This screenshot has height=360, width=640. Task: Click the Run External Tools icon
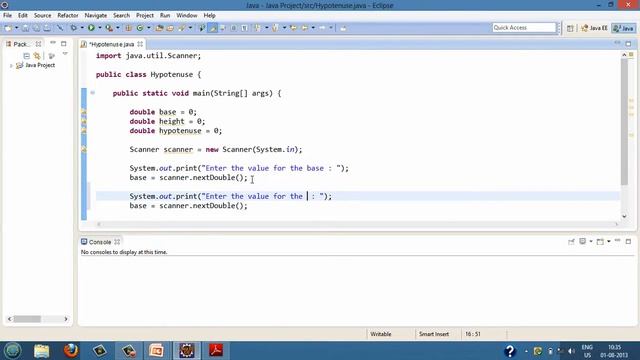pos(109,28)
